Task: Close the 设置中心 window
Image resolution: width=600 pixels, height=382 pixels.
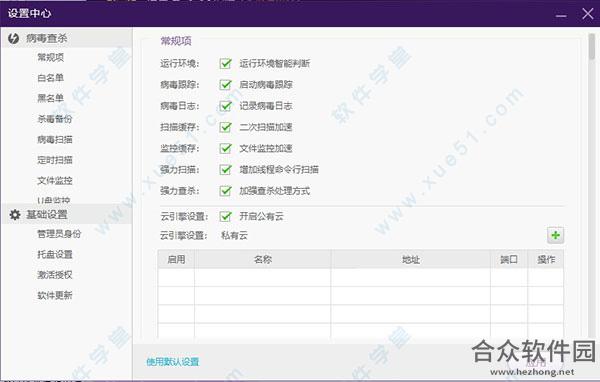Action: tap(587, 14)
